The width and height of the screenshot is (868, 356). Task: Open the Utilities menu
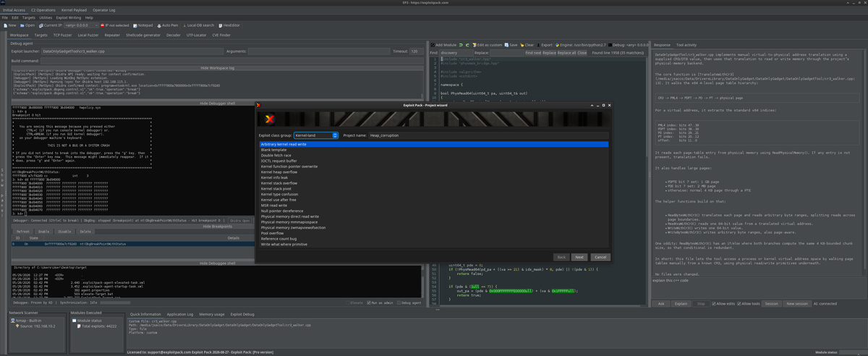click(46, 17)
